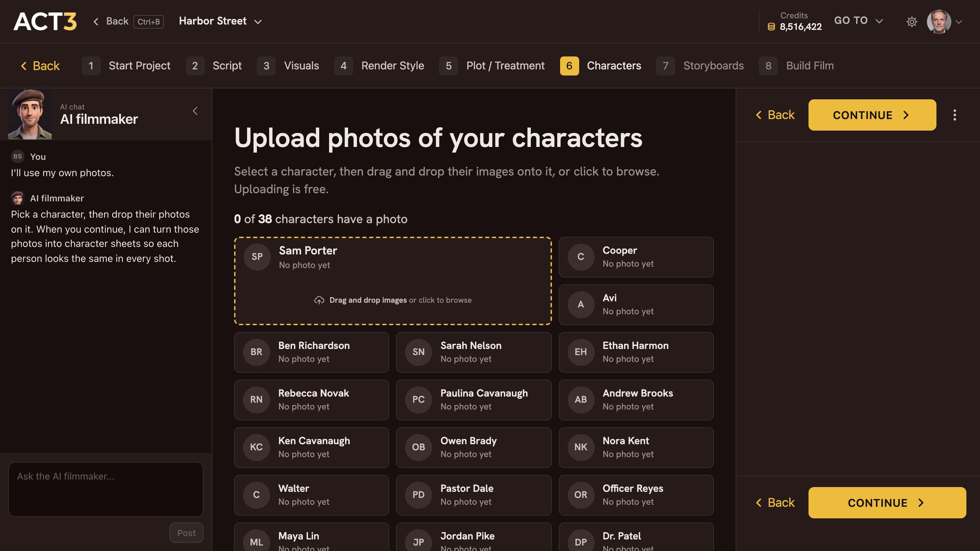980x551 pixels.
Task: Open the settings gear icon
Action: pos(911,22)
